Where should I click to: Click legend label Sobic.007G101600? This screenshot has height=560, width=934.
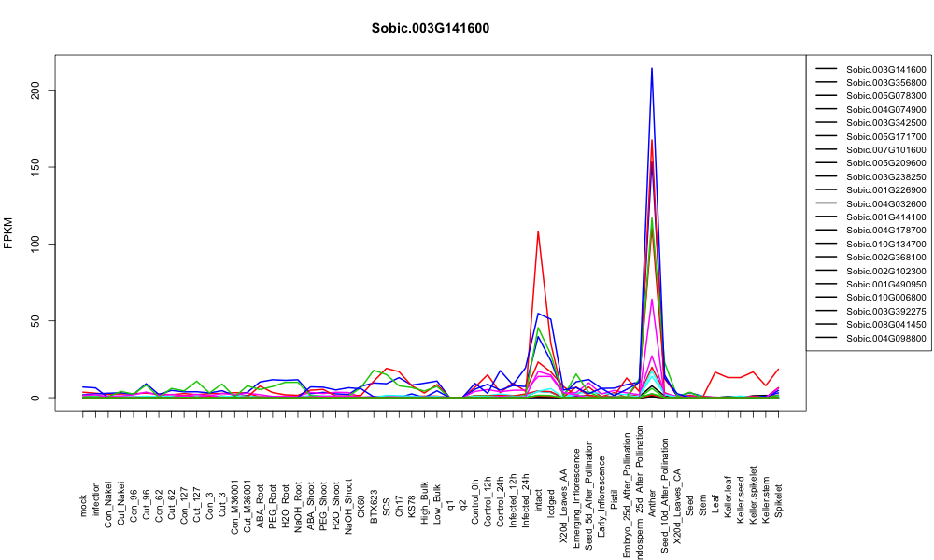[x=885, y=150]
